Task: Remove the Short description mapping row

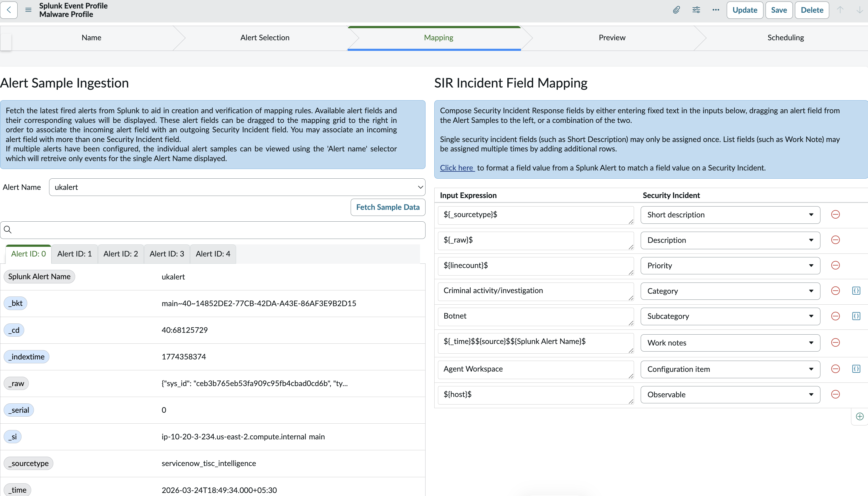Action: coord(835,215)
